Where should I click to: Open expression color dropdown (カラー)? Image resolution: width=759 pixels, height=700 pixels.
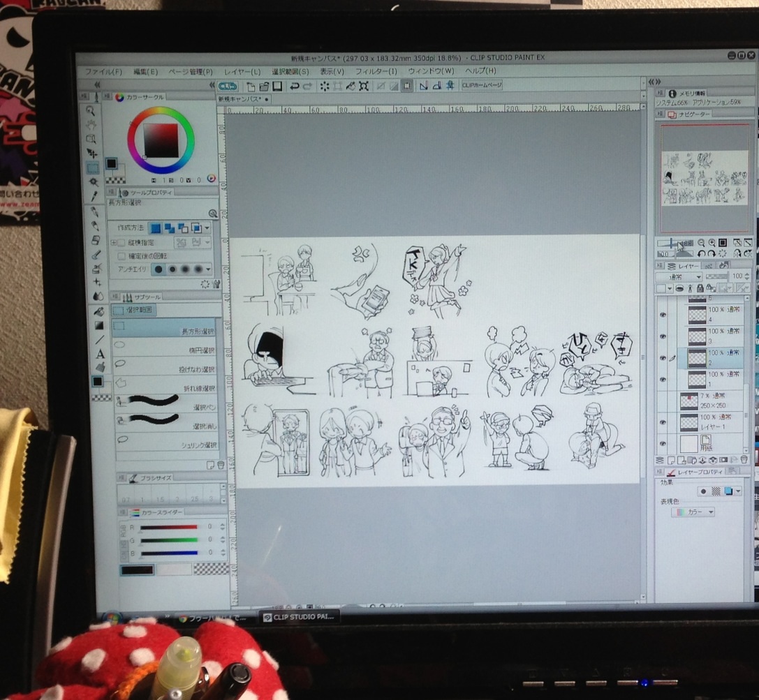coord(693,512)
